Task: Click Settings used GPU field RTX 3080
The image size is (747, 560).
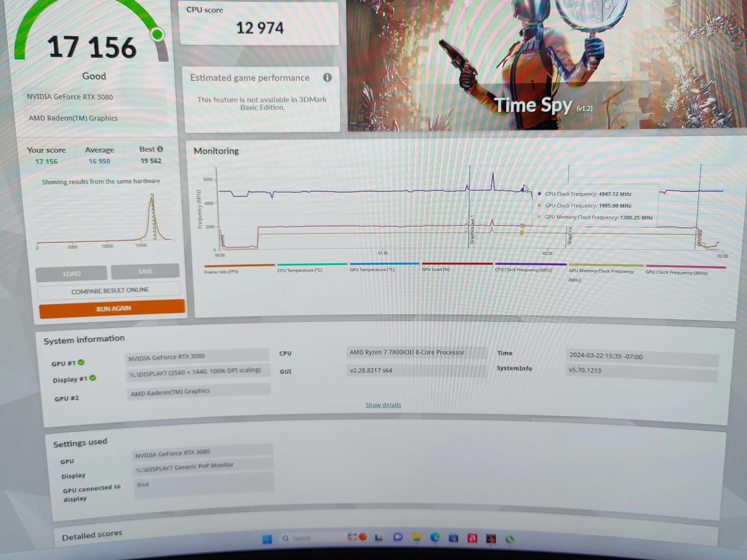Action: pos(202,452)
